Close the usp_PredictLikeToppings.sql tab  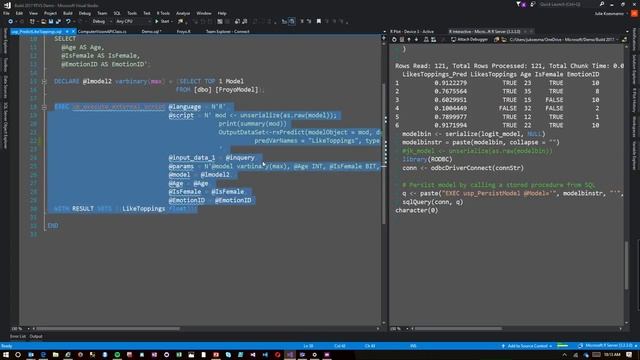73,31
